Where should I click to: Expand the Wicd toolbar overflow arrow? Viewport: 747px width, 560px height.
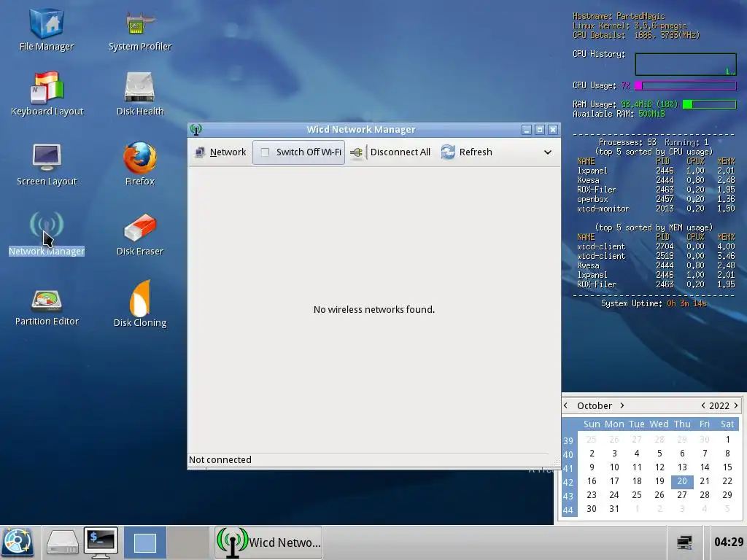pyautogui.click(x=548, y=152)
